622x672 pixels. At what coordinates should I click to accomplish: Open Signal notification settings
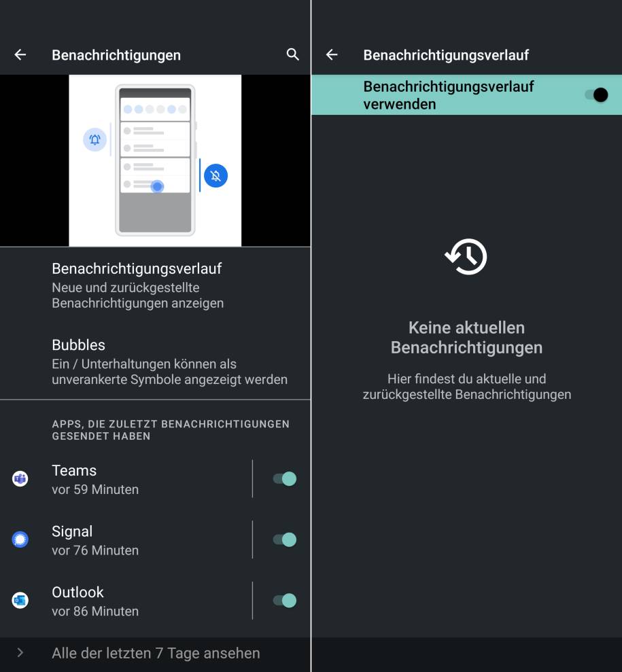126,540
